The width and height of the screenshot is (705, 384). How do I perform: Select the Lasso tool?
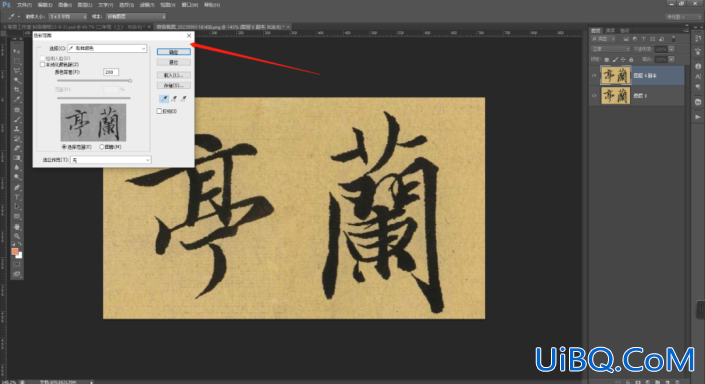click(17, 71)
